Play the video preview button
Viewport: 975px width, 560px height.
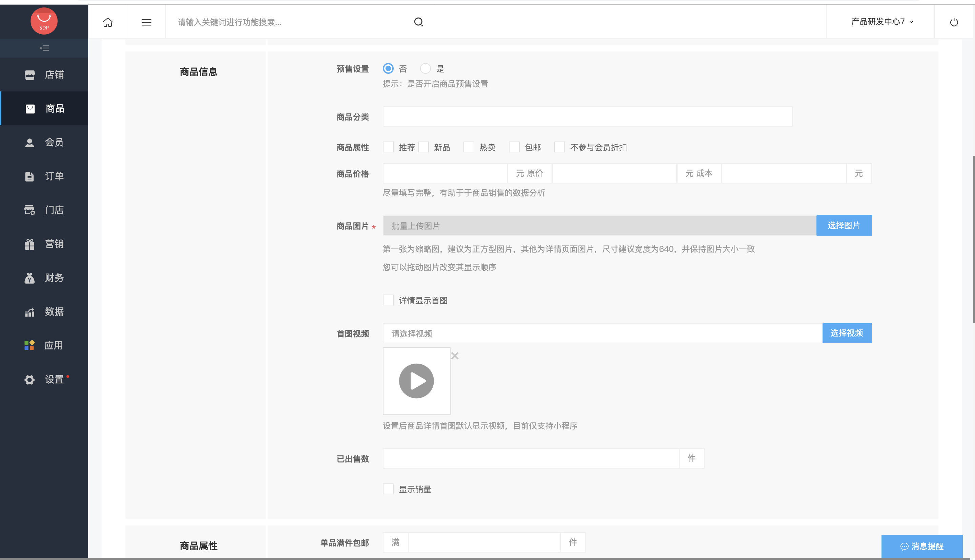click(x=416, y=381)
